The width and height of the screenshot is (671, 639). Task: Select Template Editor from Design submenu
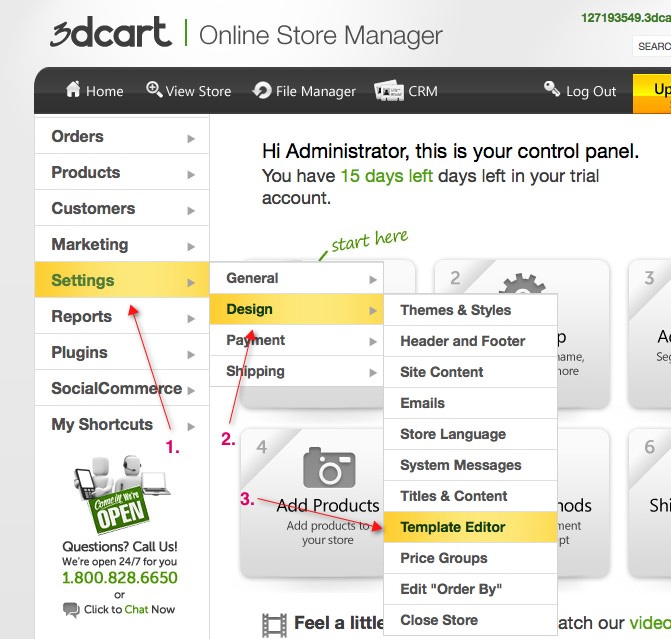453,527
